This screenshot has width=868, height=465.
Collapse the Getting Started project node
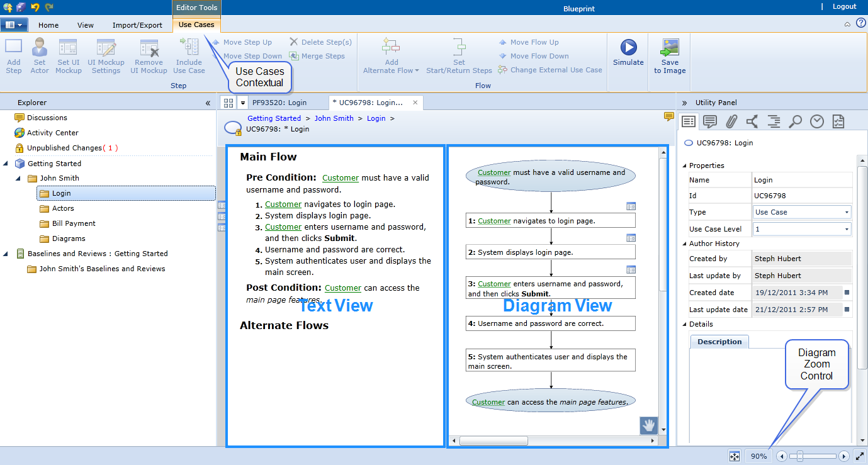6,164
